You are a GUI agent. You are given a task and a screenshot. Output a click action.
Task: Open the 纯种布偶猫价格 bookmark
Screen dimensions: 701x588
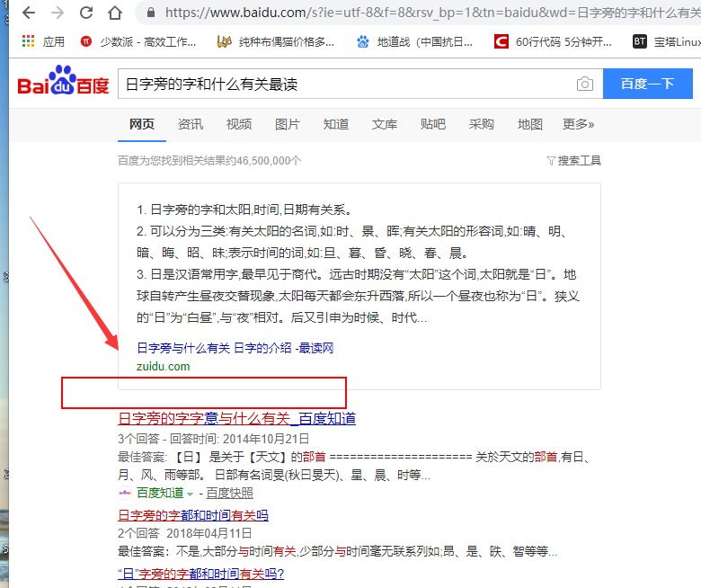point(275,41)
